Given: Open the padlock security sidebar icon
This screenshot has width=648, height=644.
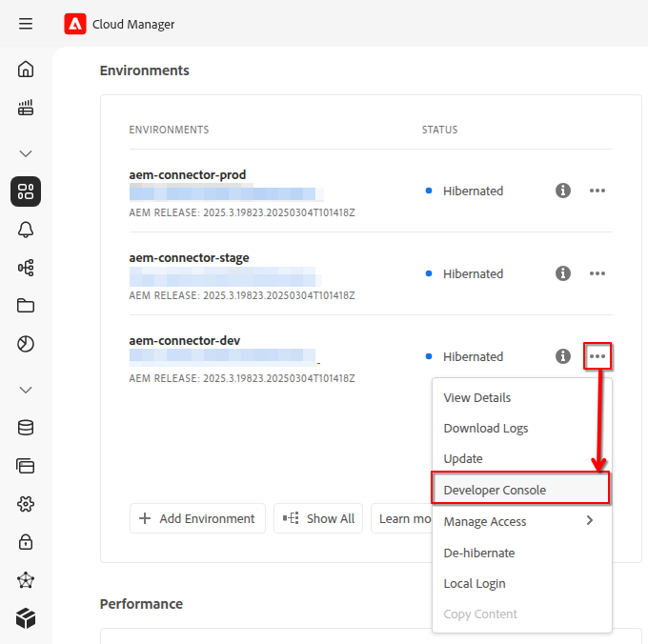Looking at the screenshot, I should [x=26, y=541].
